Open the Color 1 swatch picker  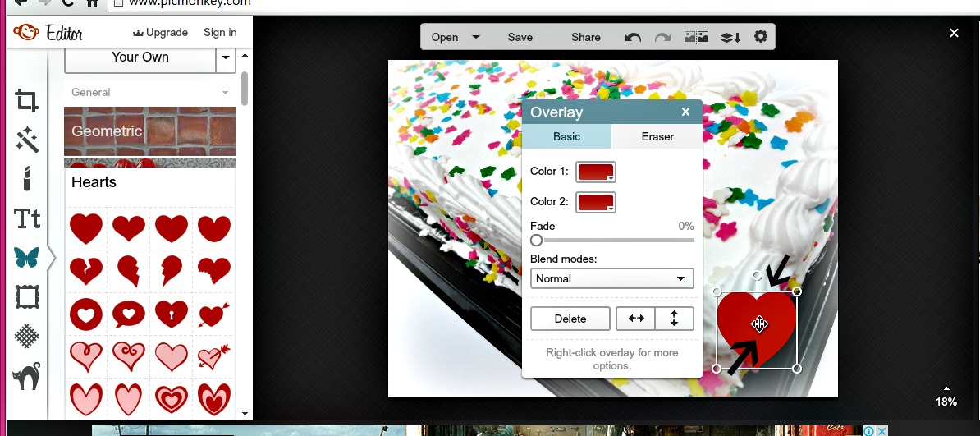tap(596, 172)
